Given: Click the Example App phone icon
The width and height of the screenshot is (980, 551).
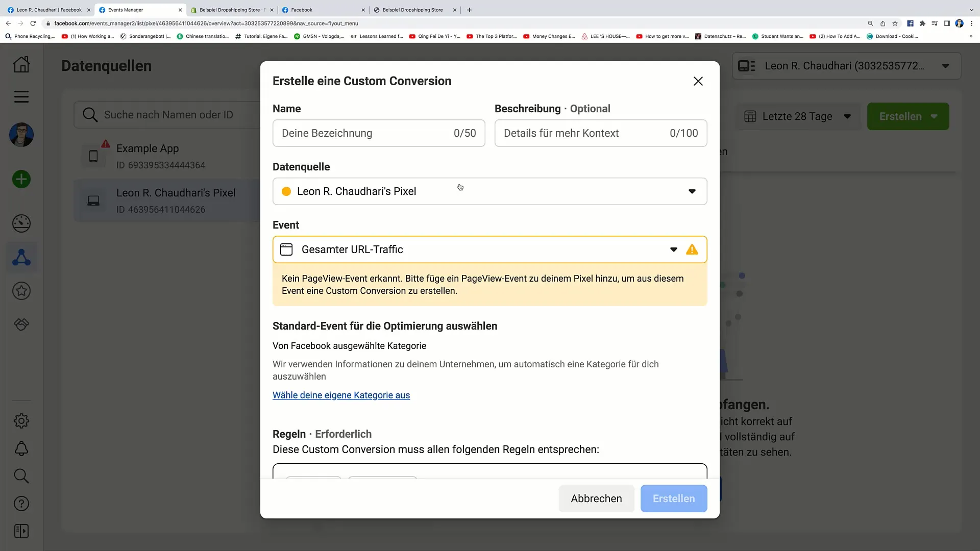Looking at the screenshot, I should [x=93, y=156].
